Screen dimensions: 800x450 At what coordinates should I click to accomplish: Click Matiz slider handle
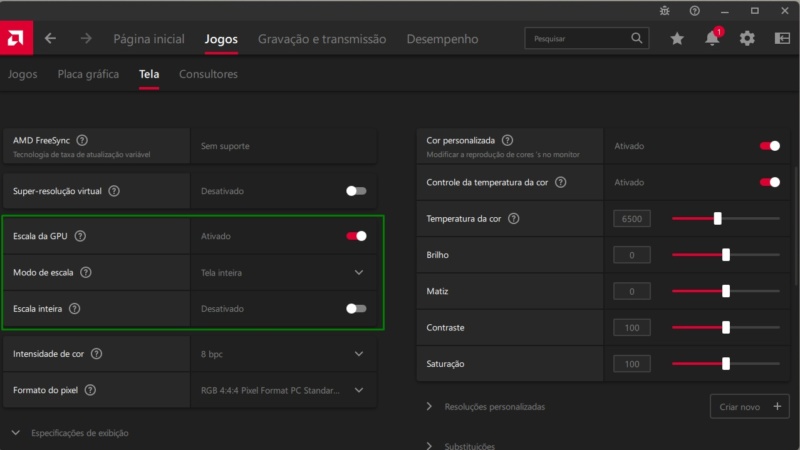coord(726,291)
